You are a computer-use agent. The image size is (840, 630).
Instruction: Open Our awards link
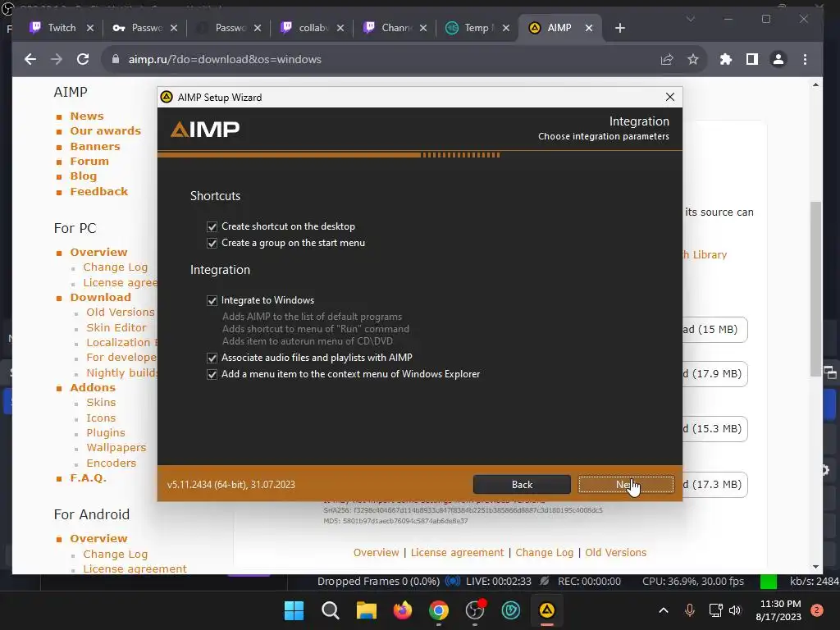coord(106,131)
